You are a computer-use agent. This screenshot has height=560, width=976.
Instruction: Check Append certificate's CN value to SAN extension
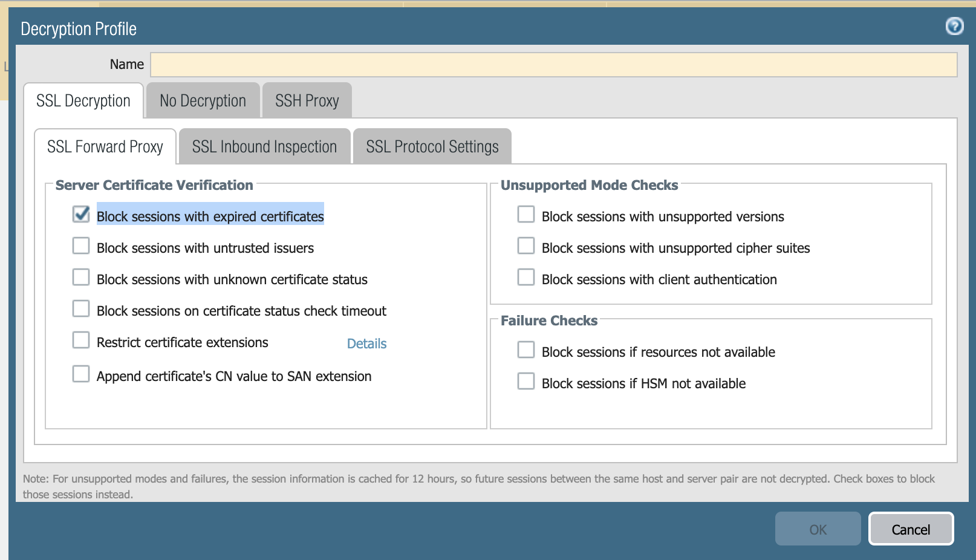[81, 374]
